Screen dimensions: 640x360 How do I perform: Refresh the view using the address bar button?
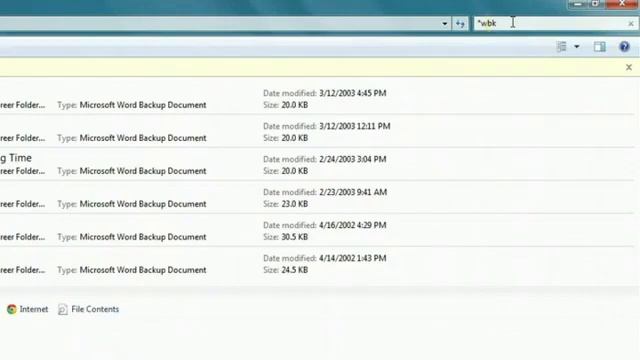460,24
